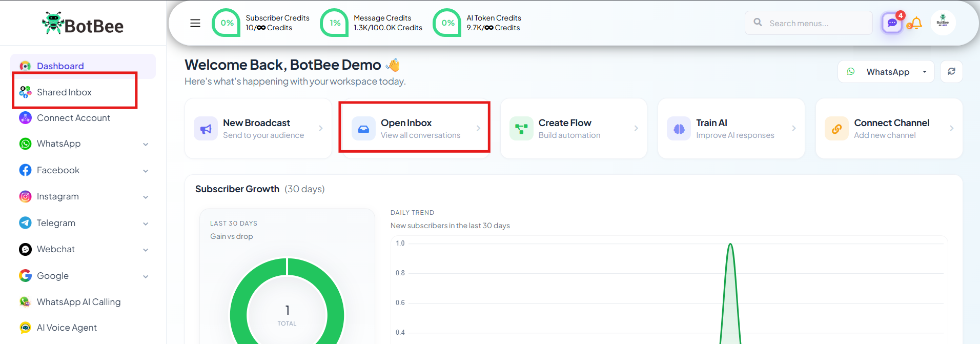The image size is (980, 344).
Task: Click the New Broadcast card arrow
Action: [x=321, y=128]
